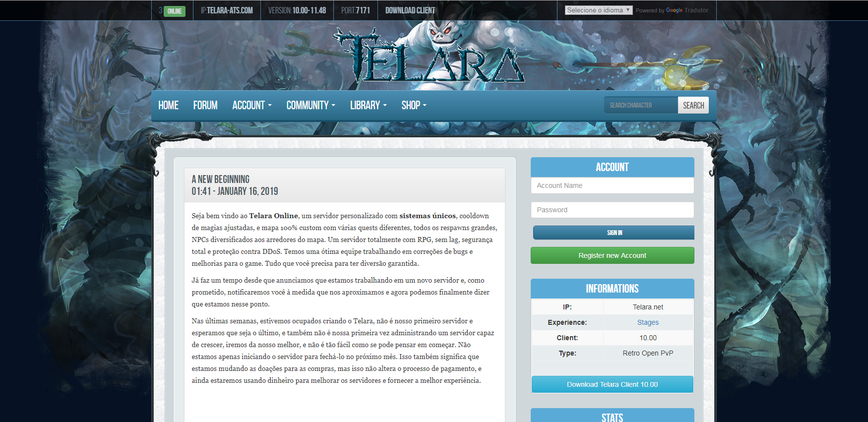
Task: Click the 'A New Beginning' news title
Action: click(x=221, y=179)
